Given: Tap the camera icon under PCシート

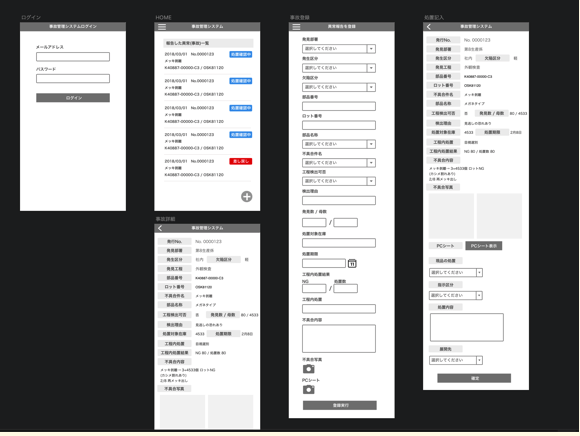Looking at the screenshot, I should click(308, 389).
